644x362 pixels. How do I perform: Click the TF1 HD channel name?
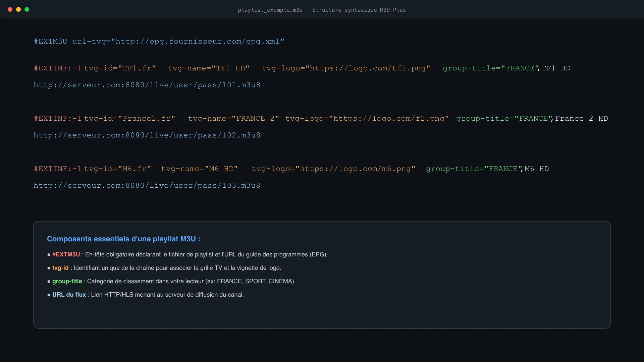[556, 68]
